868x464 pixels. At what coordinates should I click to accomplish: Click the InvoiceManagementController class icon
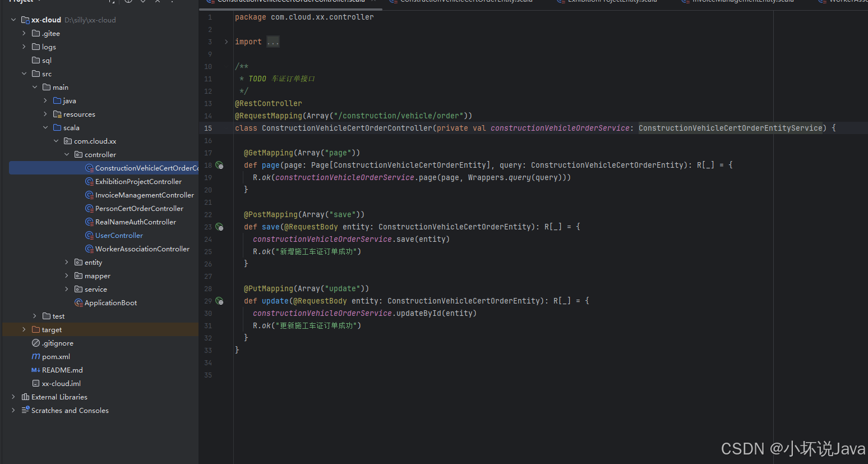tap(89, 195)
